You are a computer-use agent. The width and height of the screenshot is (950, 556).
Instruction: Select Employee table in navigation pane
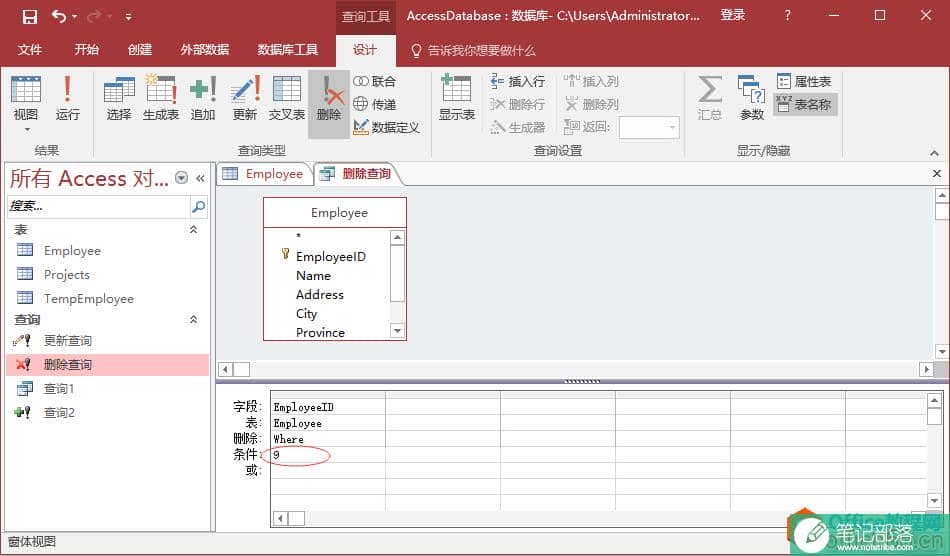(x=107, y=251)
